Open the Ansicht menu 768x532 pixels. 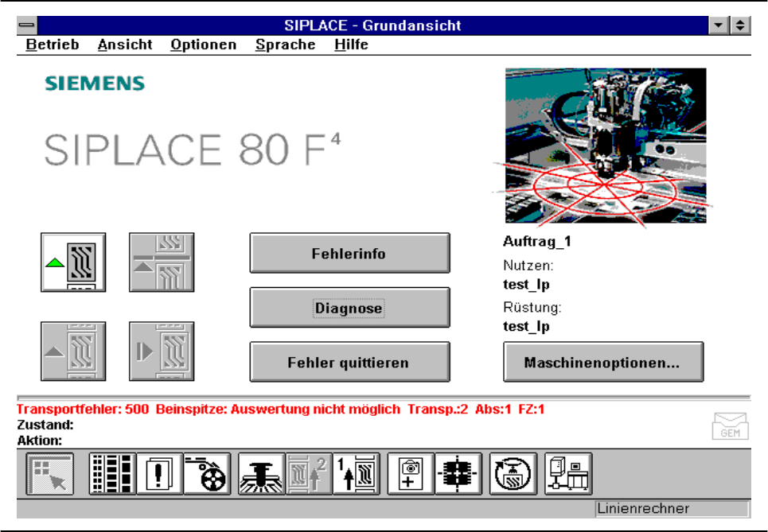[125, 45]
